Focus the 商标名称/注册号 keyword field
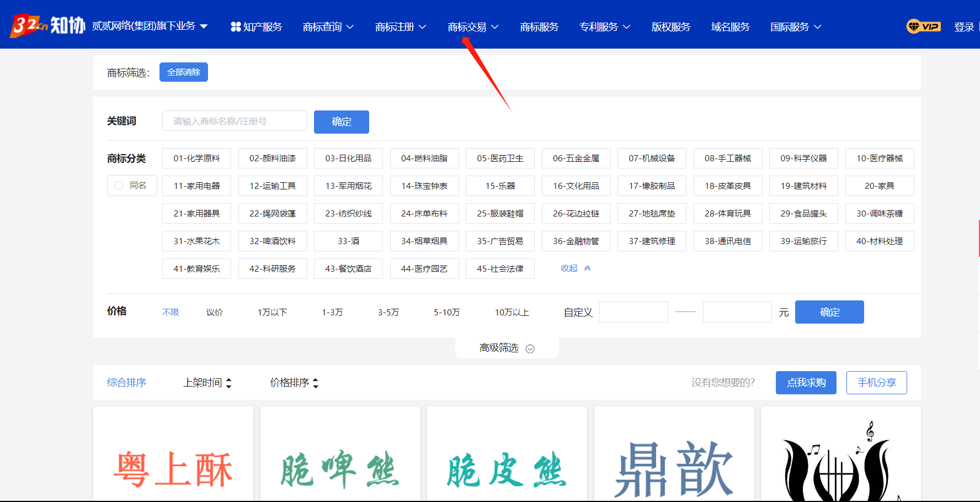This screenshot has height=502, width=980. click(235, 121)
